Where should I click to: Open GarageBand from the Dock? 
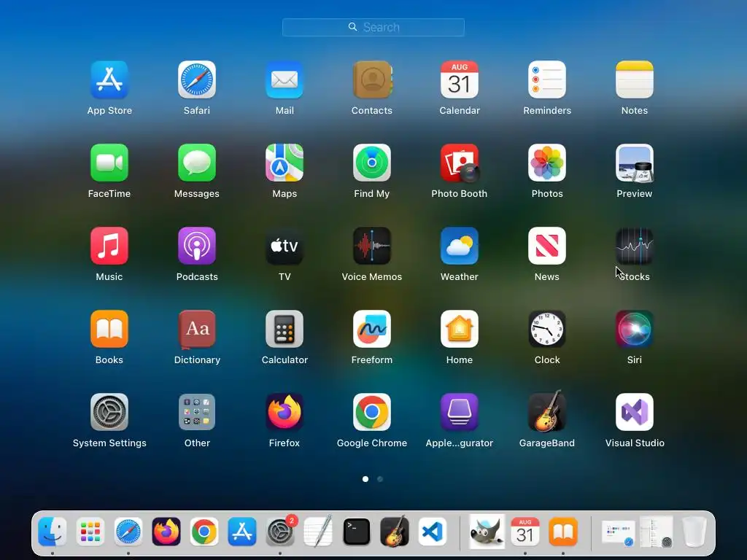pos(395,531)
